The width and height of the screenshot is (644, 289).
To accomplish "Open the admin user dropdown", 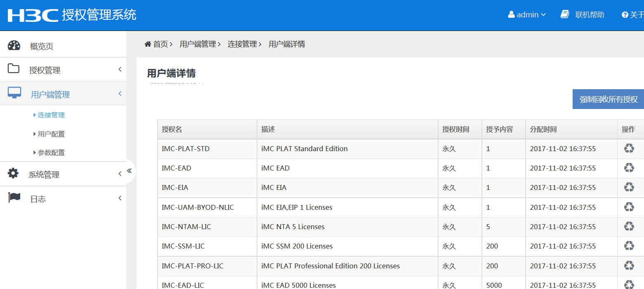I will pos(527,15).
